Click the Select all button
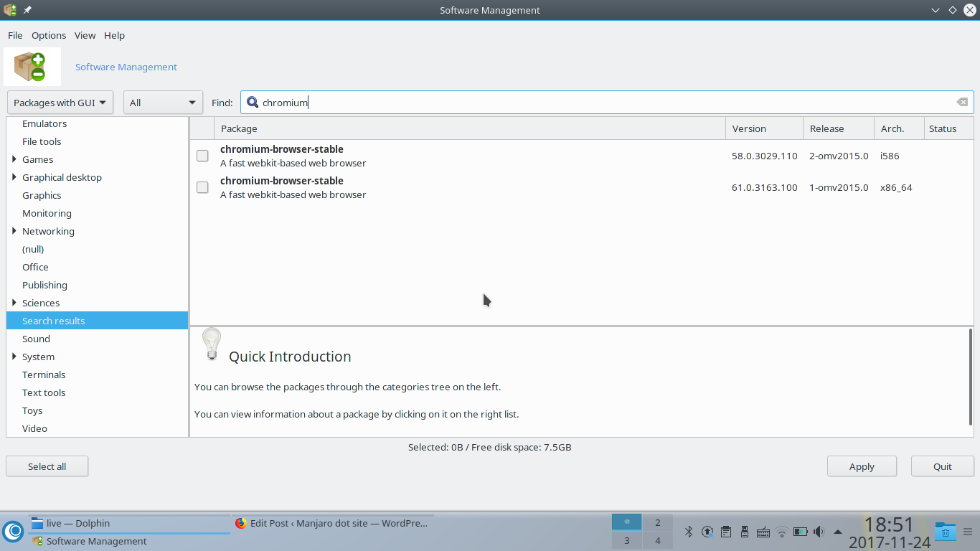This screenshot has width=980, height=551. pyautogui.click(x=47, y=466)
